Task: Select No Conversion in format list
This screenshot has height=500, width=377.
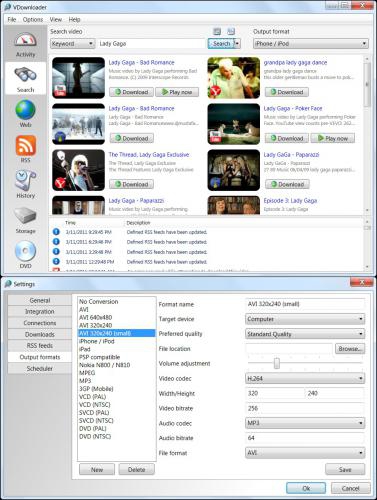Action: pyautogui.click(x=116, y=301)
